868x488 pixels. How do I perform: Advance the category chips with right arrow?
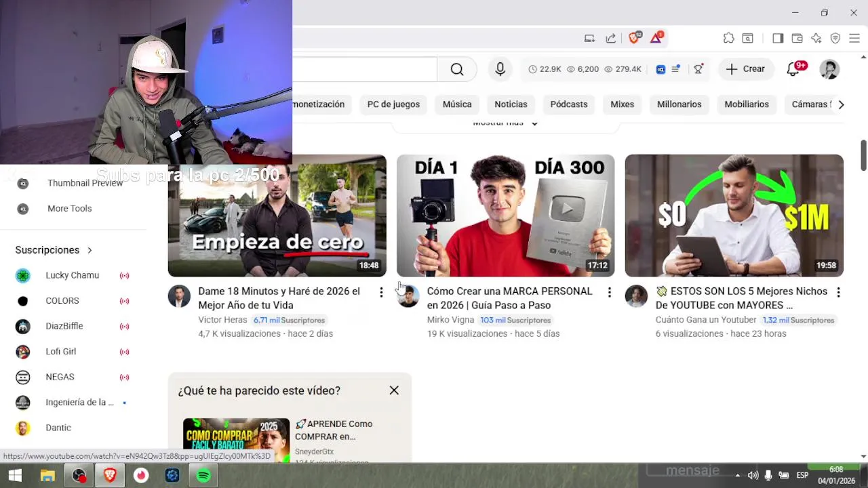click(841, 104)
